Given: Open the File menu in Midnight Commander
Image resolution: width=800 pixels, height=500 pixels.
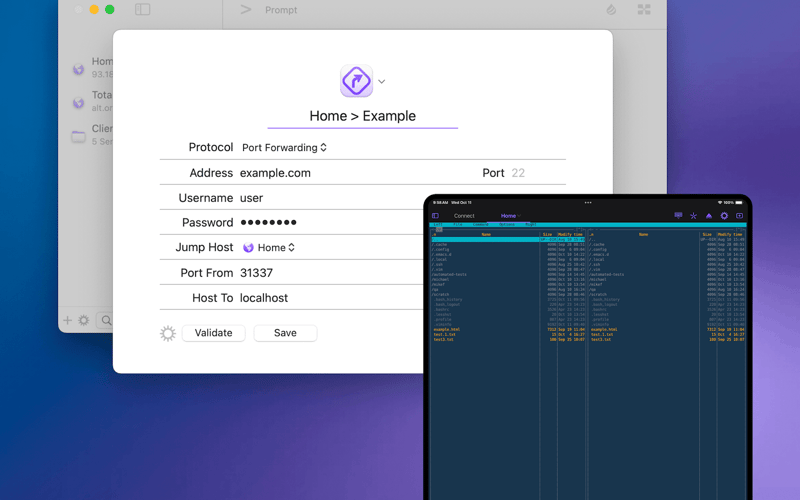Looking at the screenshot, I should (x=458, y=224).
